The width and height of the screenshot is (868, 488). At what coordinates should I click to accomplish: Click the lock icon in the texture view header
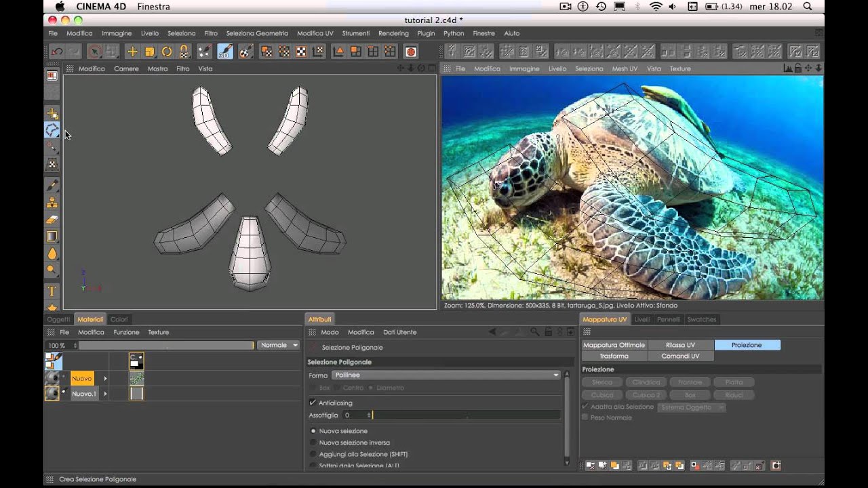(798, 68)
